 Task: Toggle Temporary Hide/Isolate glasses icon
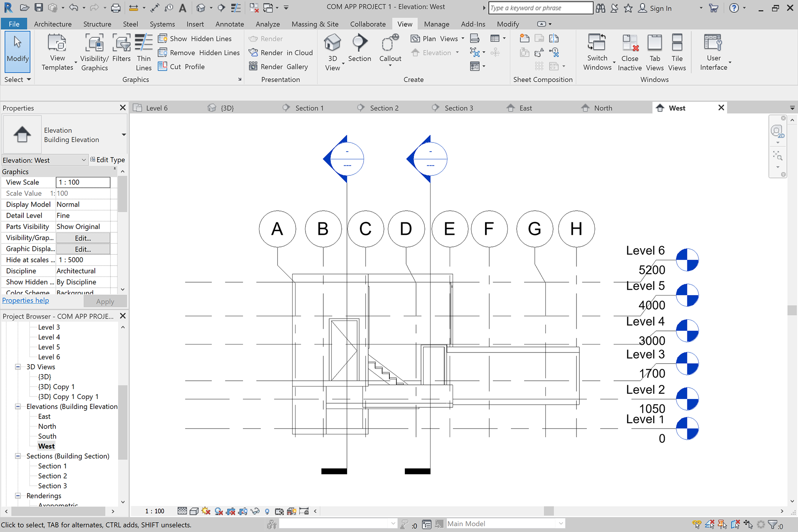(x=255, y=511)
